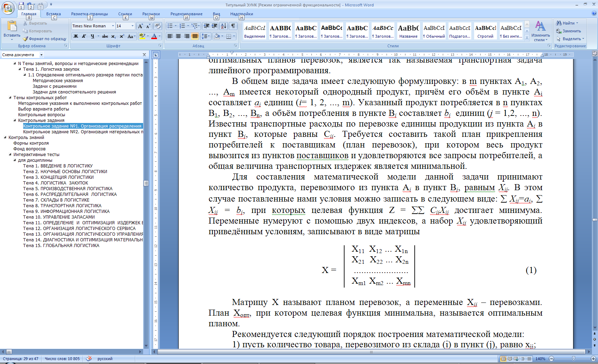Click Изменить стили button
This screenshot has height=364, width=598.
pyautogui.click(x=540, y=31)
